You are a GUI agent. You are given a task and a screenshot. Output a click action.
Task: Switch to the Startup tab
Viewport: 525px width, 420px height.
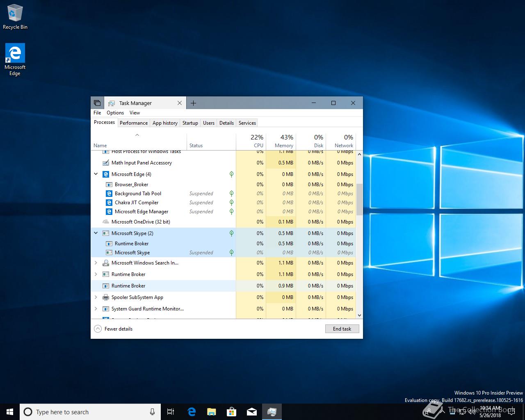pyautogui.click(x=190, y=123)
